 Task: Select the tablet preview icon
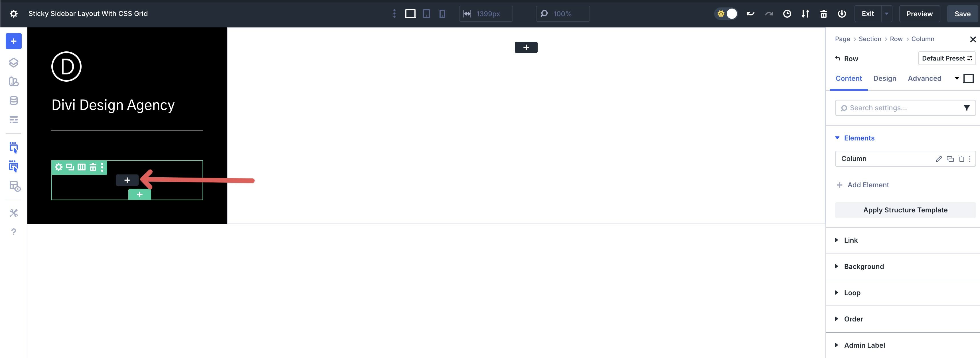click(x=426, y=13)
